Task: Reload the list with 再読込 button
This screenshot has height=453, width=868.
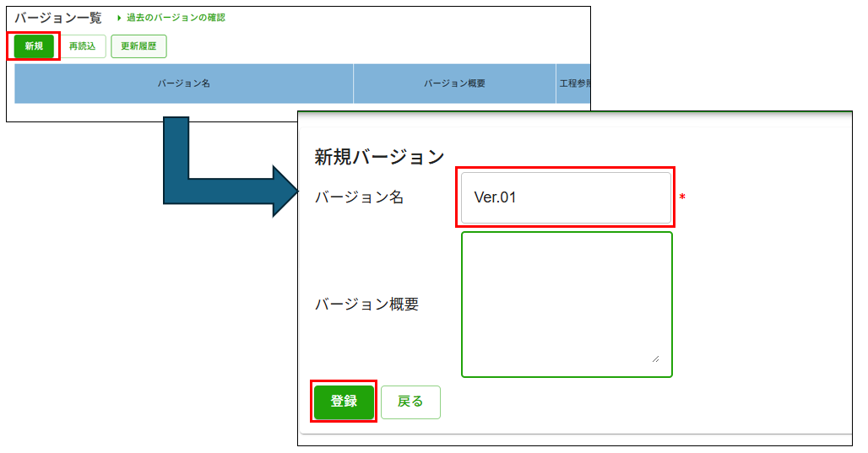Action: coord(83,46)
